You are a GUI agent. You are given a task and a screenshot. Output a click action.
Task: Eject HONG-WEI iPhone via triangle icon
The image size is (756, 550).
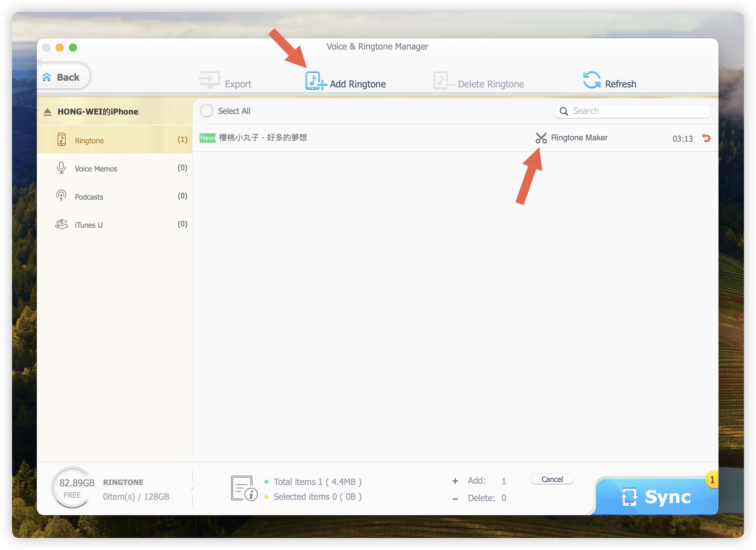coord(48,112)
